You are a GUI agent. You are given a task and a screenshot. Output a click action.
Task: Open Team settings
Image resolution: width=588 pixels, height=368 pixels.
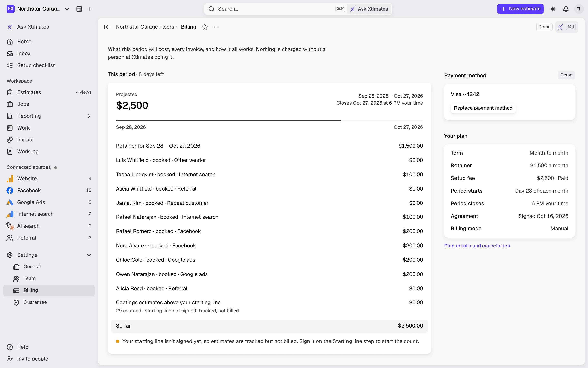49,278
